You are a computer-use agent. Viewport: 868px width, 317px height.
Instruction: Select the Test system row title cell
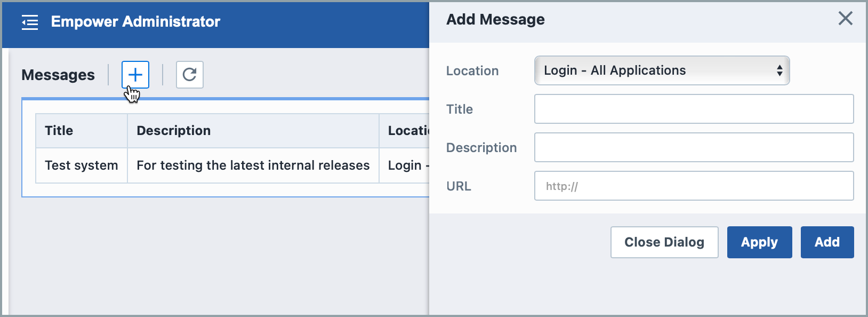click(81, 165)
